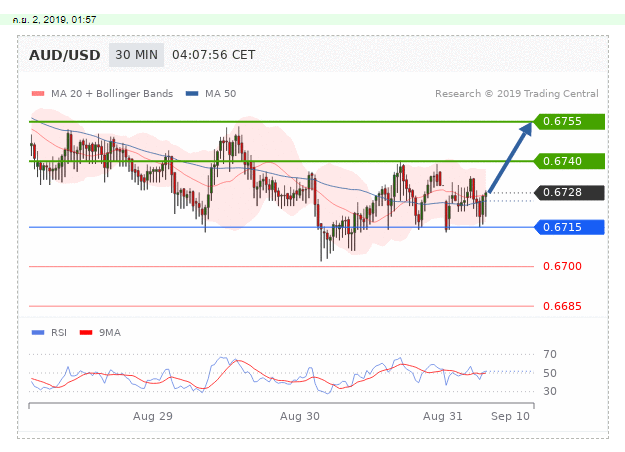Click the blue RSI legend swatch
Viewport: 625px width, 452px height.
[x=38, y=332]
